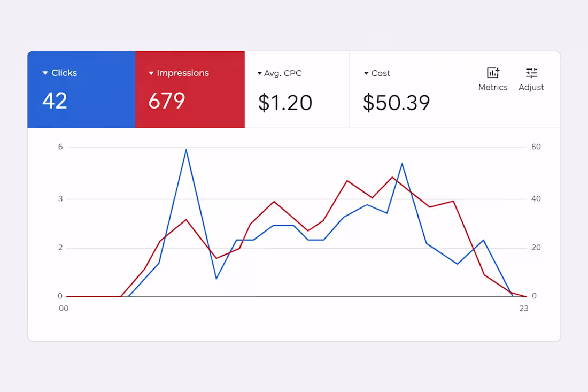Select the red Impressions scorecard
This screenshot has width=588, height=392.
(x=190, y=90)
